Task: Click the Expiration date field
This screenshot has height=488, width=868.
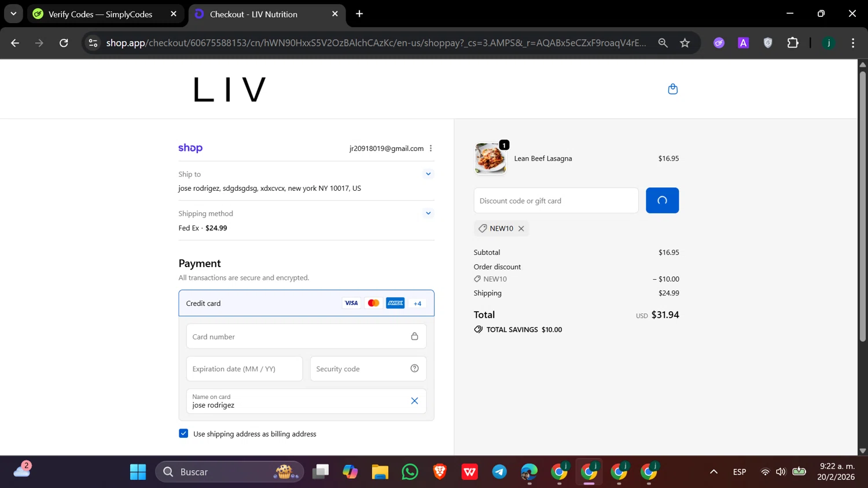Action: (244, 369)
